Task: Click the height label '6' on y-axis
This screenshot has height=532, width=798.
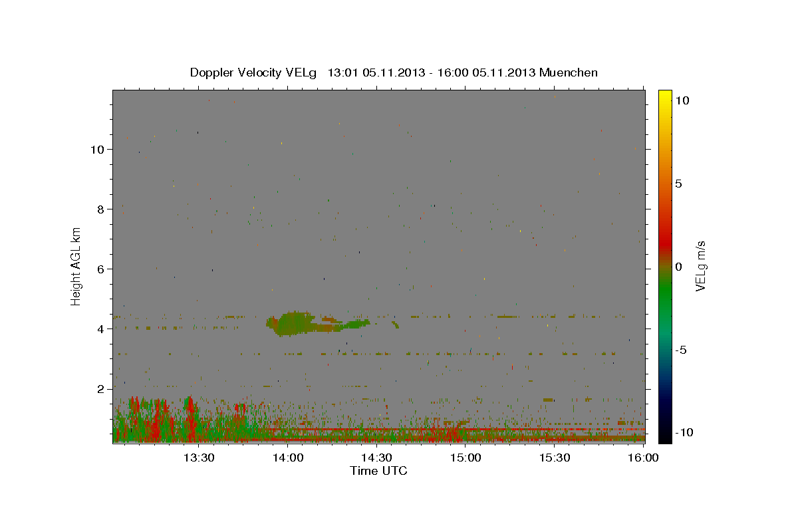Action: tap(101, 269)
